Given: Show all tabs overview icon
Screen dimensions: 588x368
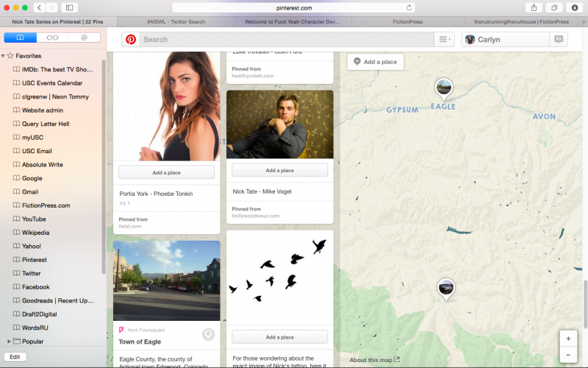Looking at the screenshot, I should (554, 7).
